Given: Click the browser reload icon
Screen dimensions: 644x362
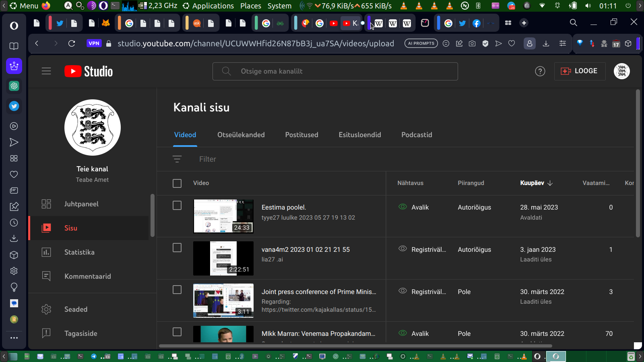Looking at the screenshot, I should coord(72,43).
